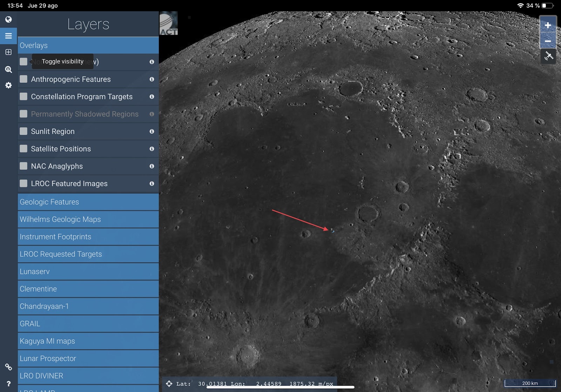This screenshot has width=561, height=392.
Task: Show info for Constellation Program Targets layer
Action: (152, 96)
